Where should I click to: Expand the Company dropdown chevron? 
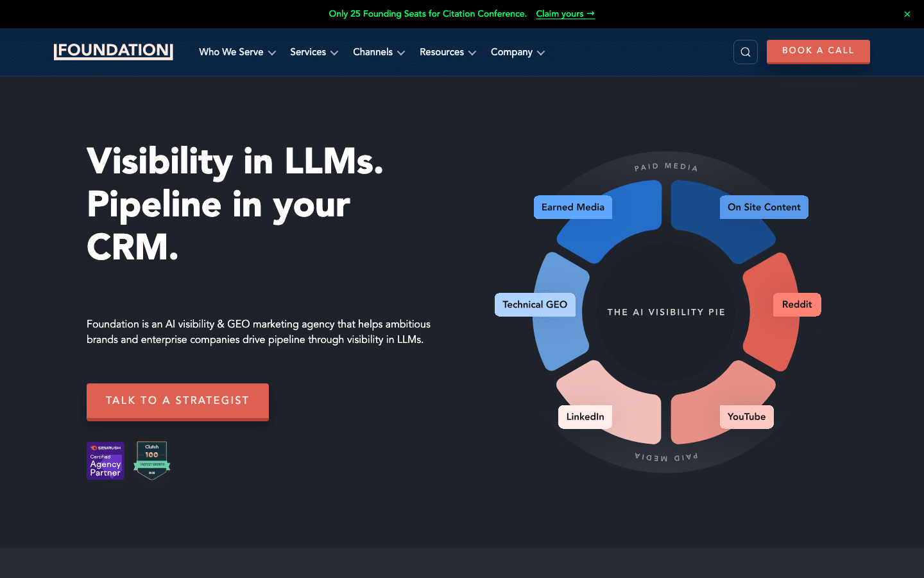[541, 53]
